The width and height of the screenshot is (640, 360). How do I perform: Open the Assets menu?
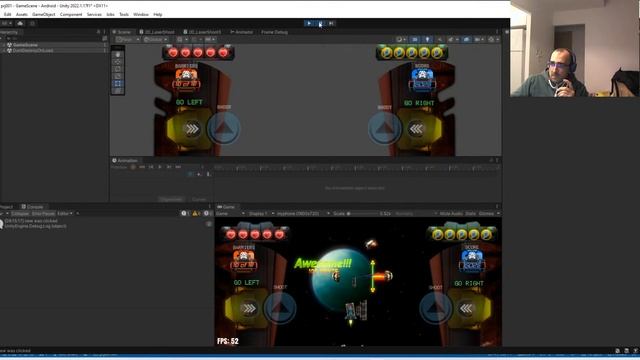point(22,14)
